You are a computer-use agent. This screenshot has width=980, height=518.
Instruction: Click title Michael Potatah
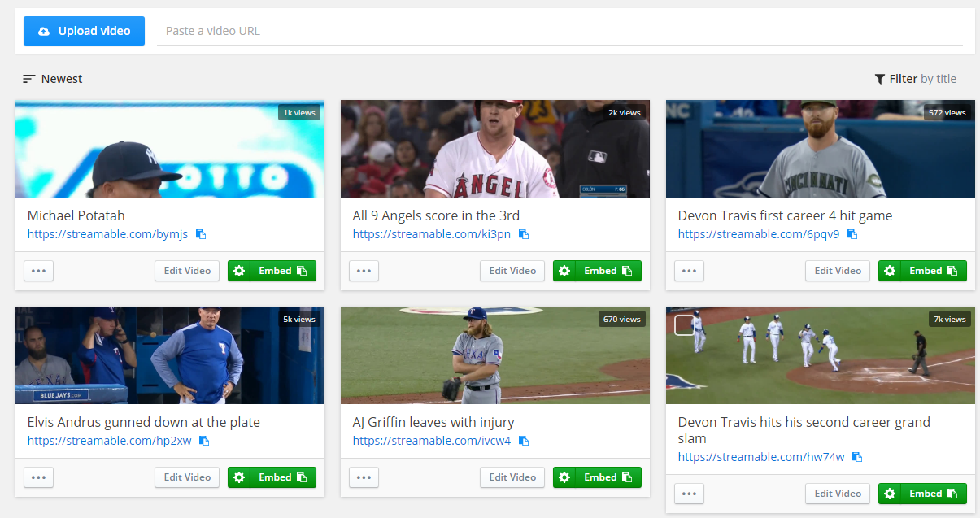[x=76, y=215]
